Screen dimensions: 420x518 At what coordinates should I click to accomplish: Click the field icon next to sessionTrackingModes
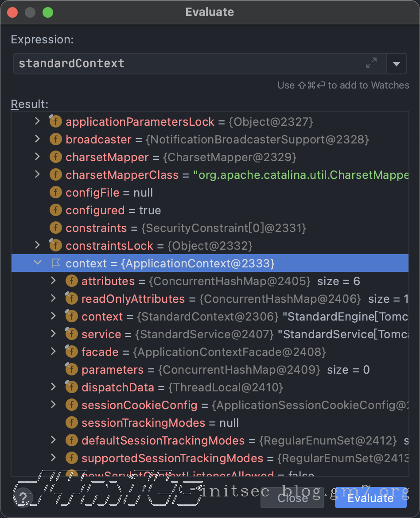click(x=71, y=423)
